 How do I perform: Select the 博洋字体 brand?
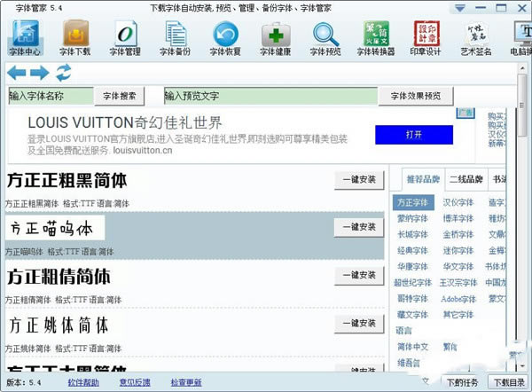coord(458,218)
